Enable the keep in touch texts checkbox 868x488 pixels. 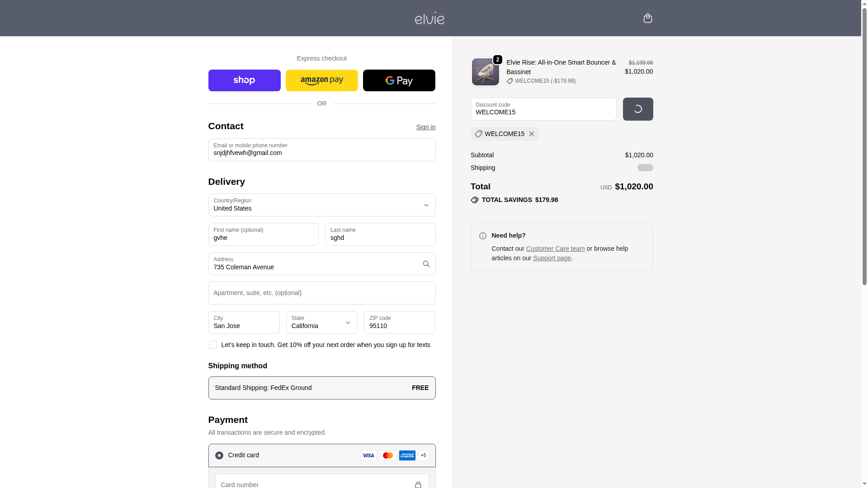212,345
